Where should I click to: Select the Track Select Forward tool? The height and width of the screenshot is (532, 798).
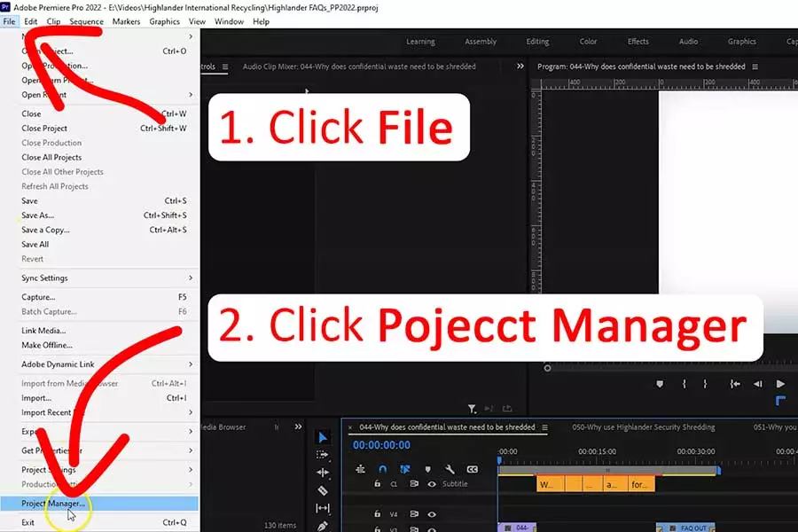pos(322,455)
